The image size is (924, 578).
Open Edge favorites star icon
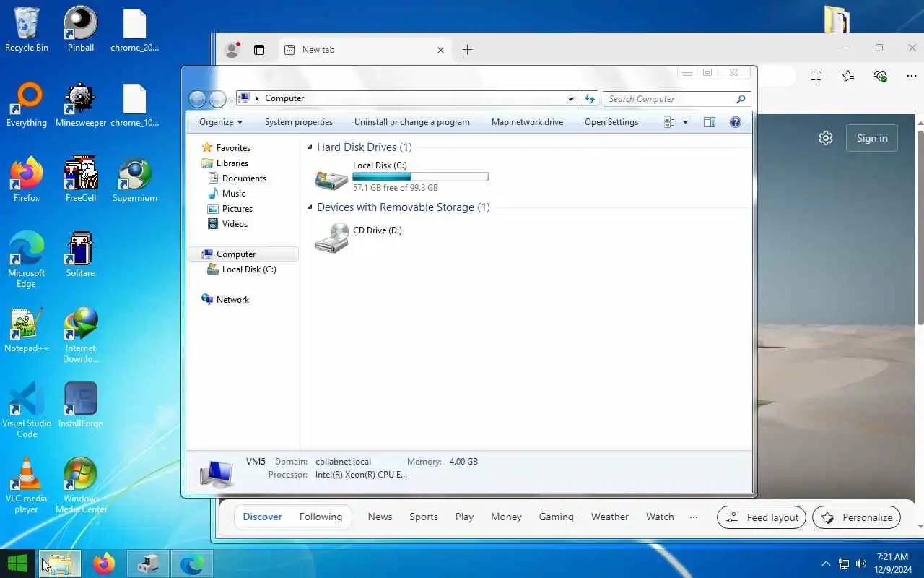pyautogui.click(x=848, y=76)
